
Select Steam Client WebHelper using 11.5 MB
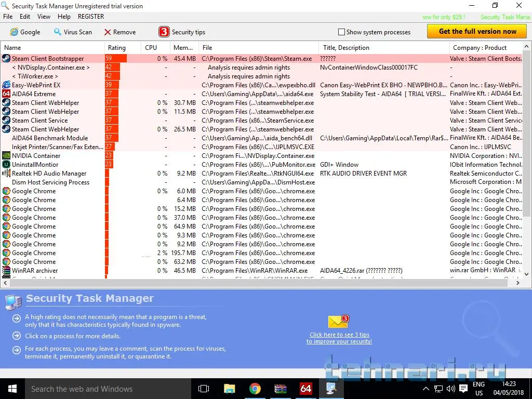[262, 111]
